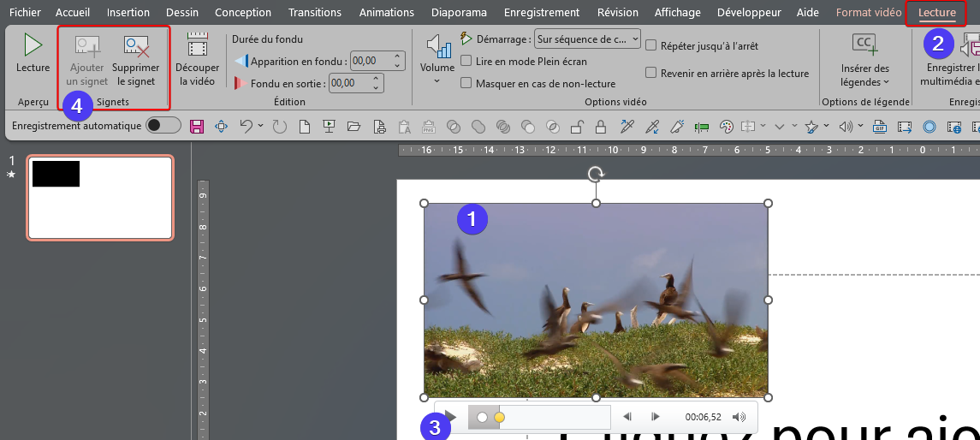Image resolution: width=980 pixels, height=440 pixels.
Task: Select the yellow bookmark on the timeline
Action: click(x=499, y=417)
